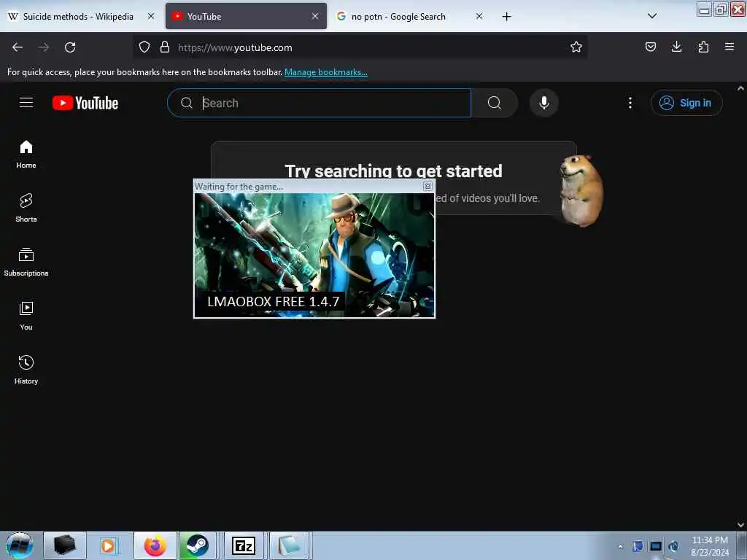This screenshot has width=747, height=560.
Task: Click the monitor icon in the system tray
Action: coord(656,546)
